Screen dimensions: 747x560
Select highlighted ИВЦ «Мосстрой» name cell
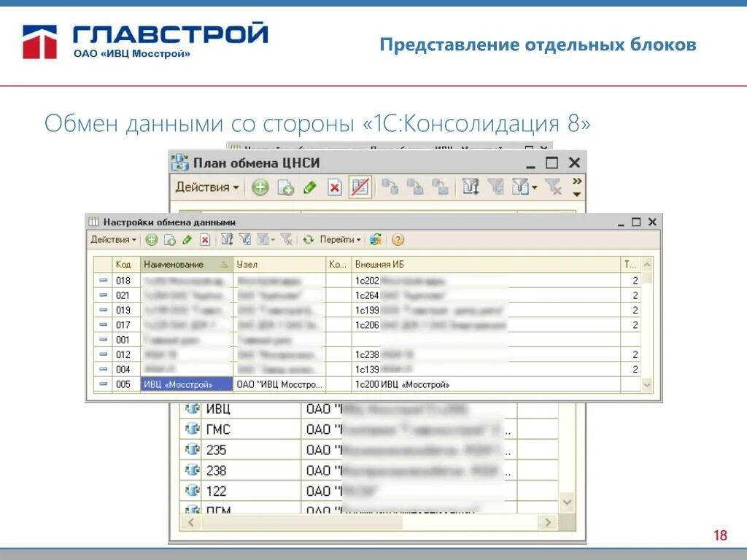(x=186, y=384)
